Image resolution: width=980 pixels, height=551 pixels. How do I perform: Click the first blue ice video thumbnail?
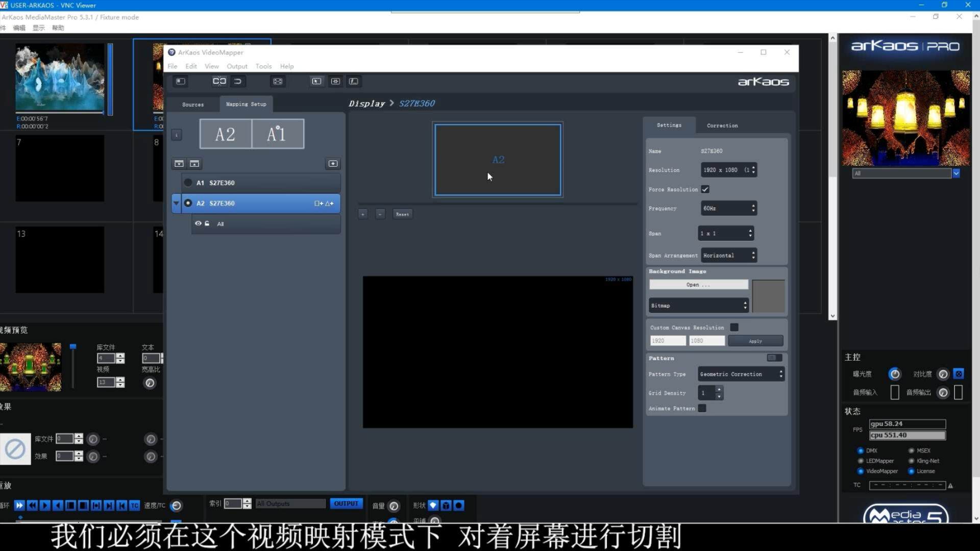pyautogui.click(x=60, y=78)
